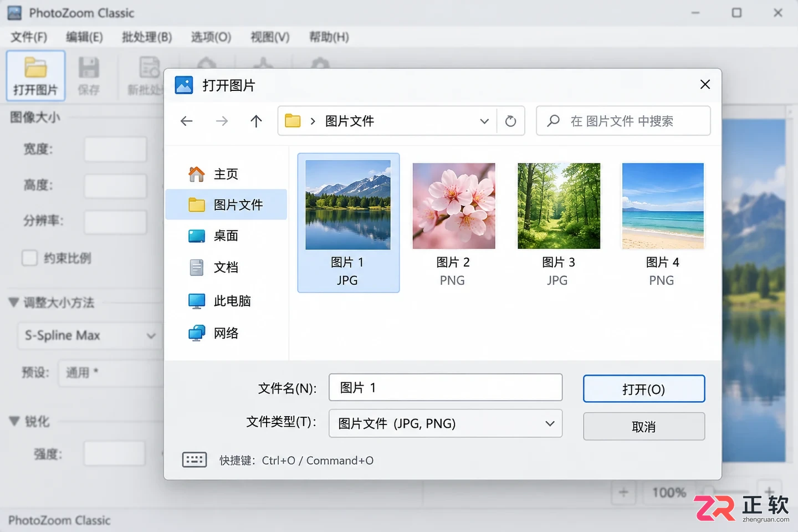Click the 主页 home icon in sidebar
The image size is (798, 532).
tap(197, 174)
